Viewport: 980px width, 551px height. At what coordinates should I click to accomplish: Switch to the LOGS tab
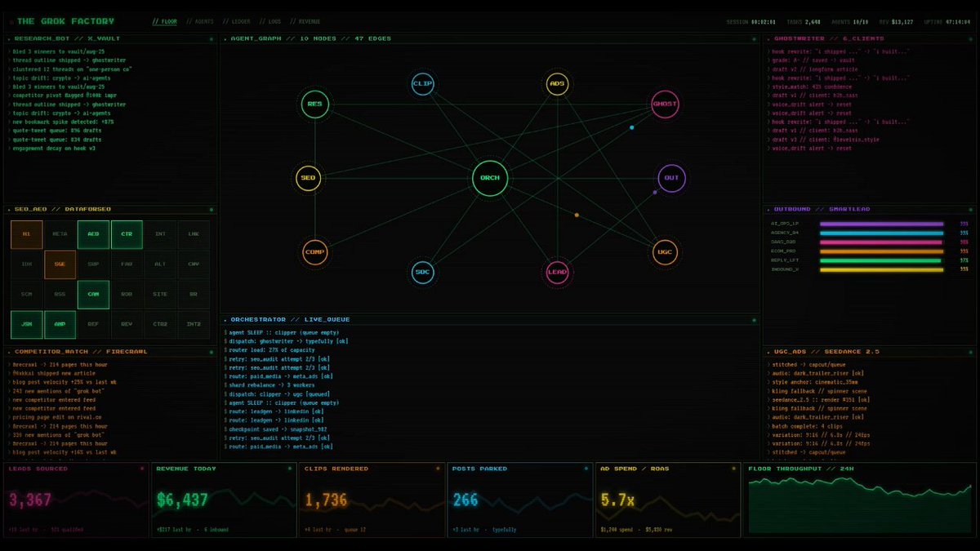click(269, 21)
